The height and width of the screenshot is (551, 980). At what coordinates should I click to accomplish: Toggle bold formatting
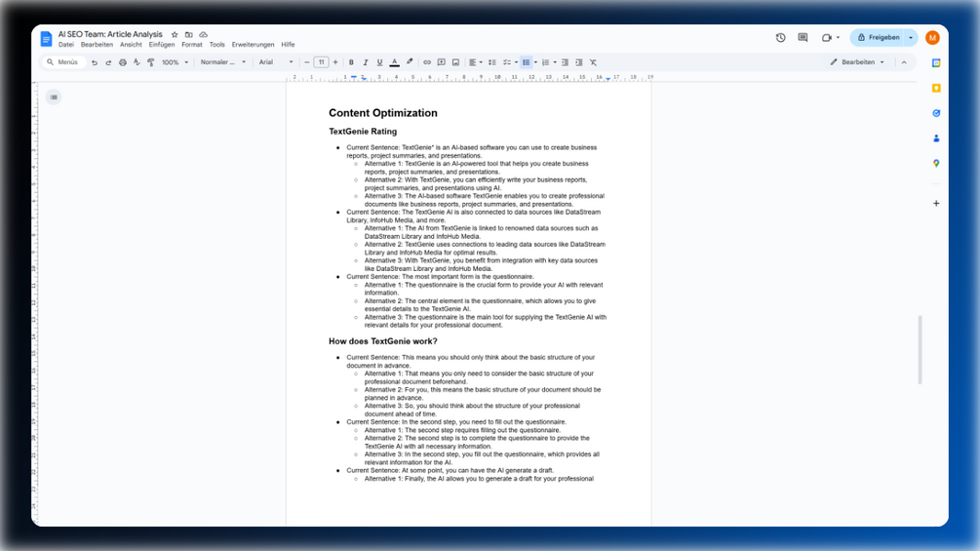click(351, 62)
